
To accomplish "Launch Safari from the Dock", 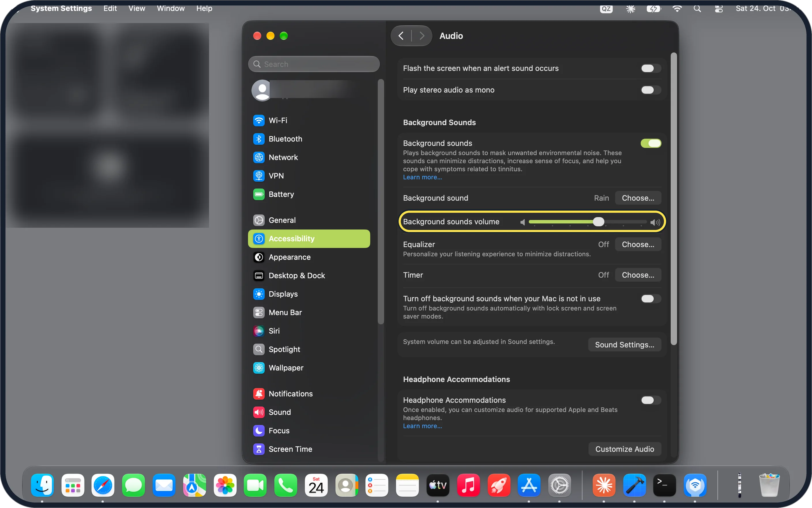I will point(103,485).
